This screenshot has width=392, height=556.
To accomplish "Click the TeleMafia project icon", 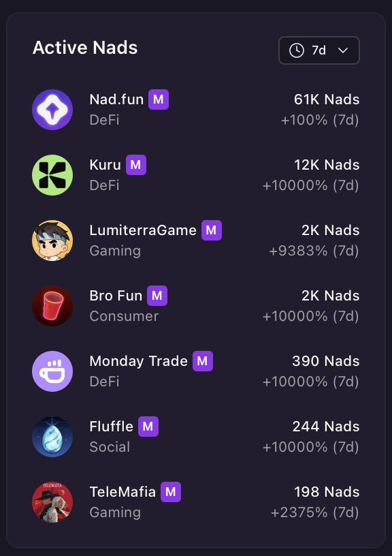I will pyautogui.click(x=52, y=502).
